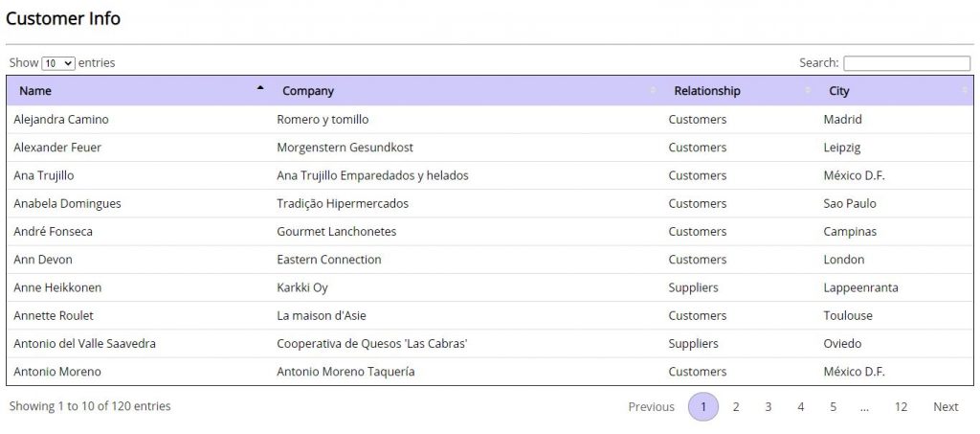
Task: Click the Relationship column header label
Action: (707, 91)
